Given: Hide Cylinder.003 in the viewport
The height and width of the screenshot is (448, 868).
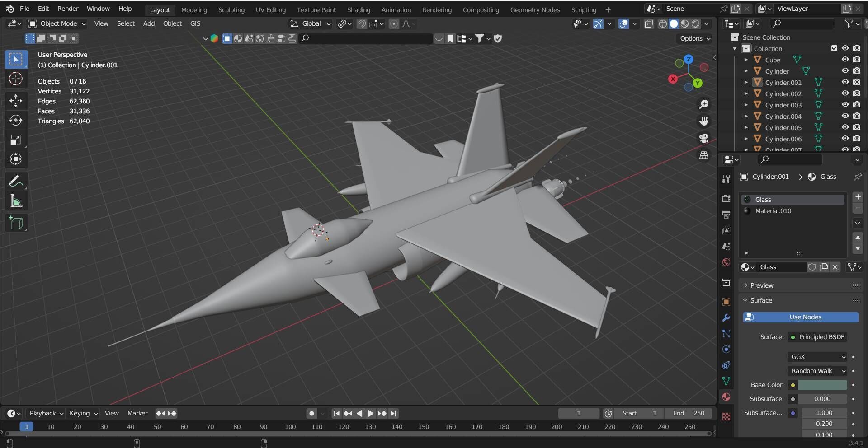Looking at the screenshot, I should coord(845,105).
